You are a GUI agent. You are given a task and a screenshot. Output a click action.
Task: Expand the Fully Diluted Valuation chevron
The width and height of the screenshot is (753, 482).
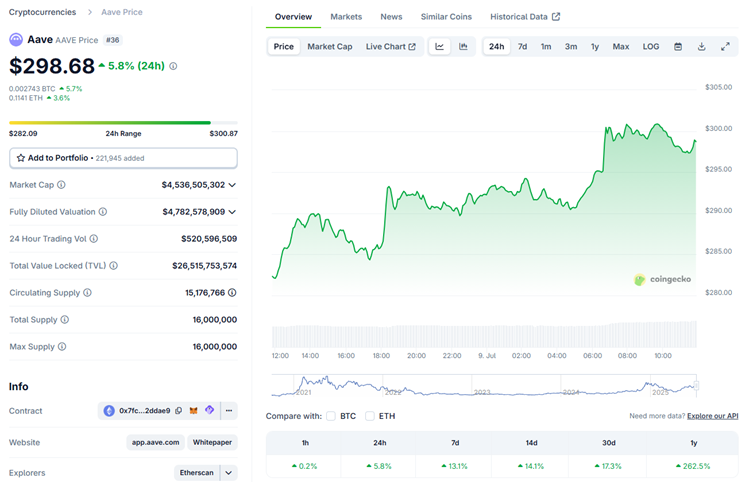tap(232, 212)
